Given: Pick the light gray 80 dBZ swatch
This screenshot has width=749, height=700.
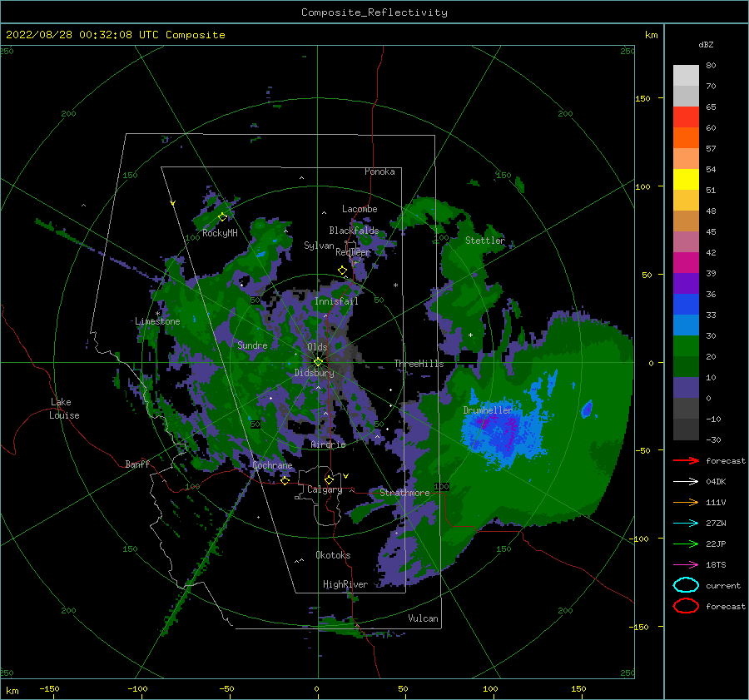Looking at the screenshot, I should 686,75.
